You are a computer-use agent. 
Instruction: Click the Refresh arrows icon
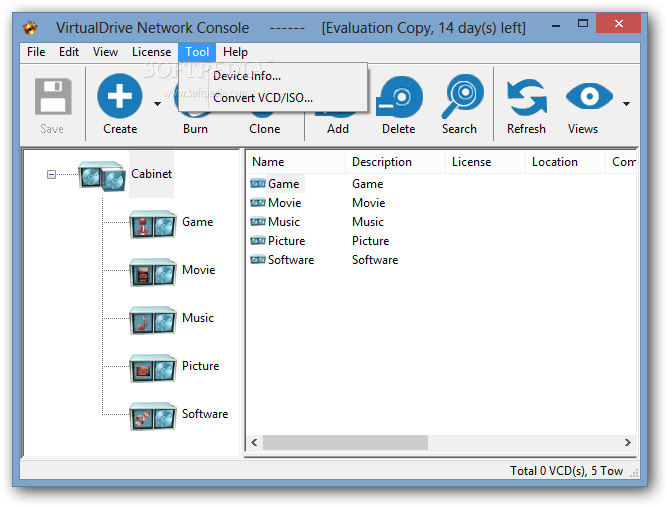pyautogui.click(x=527, y=98)
